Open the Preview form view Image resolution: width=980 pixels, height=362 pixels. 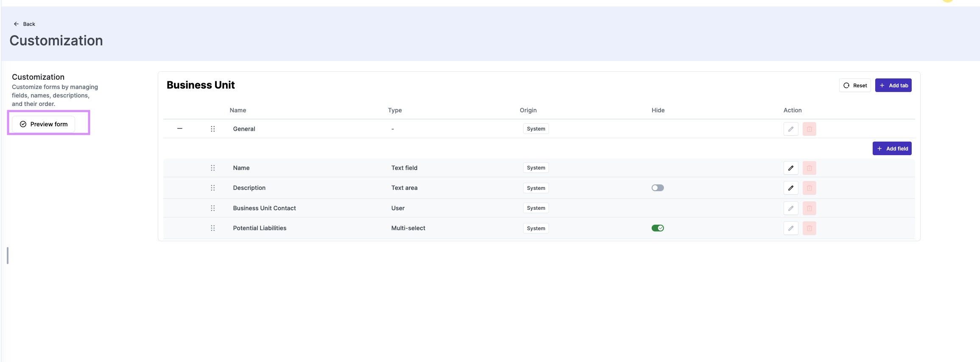44,124
